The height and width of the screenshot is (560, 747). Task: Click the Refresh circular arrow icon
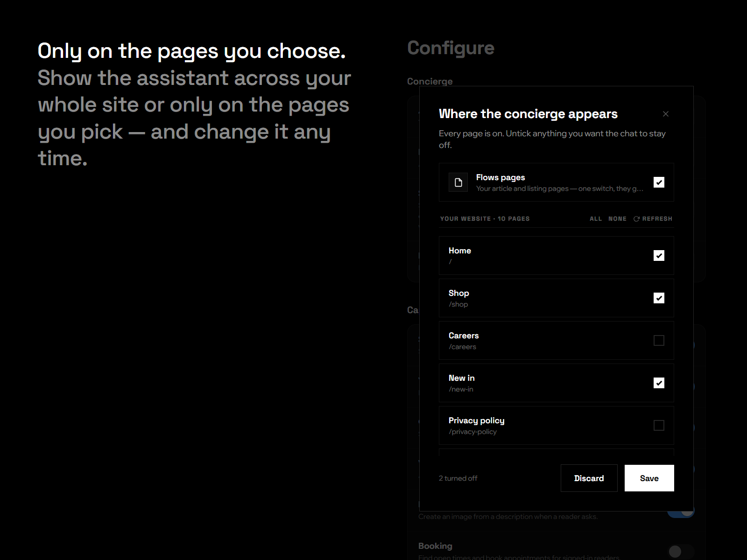(636, 219)
